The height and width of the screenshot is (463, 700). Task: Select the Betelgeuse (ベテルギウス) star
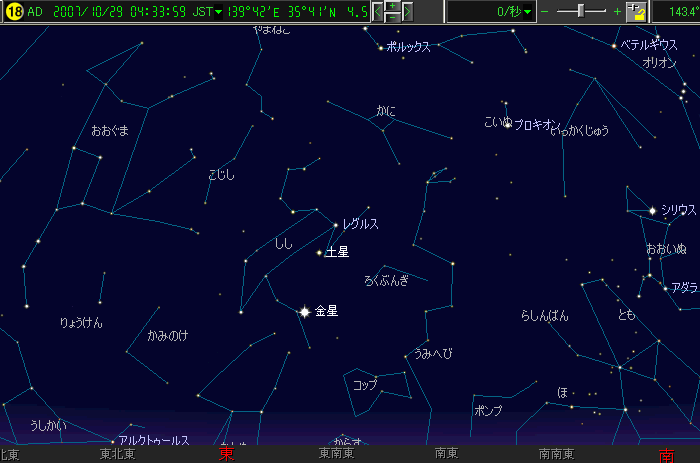pos(613,45)
